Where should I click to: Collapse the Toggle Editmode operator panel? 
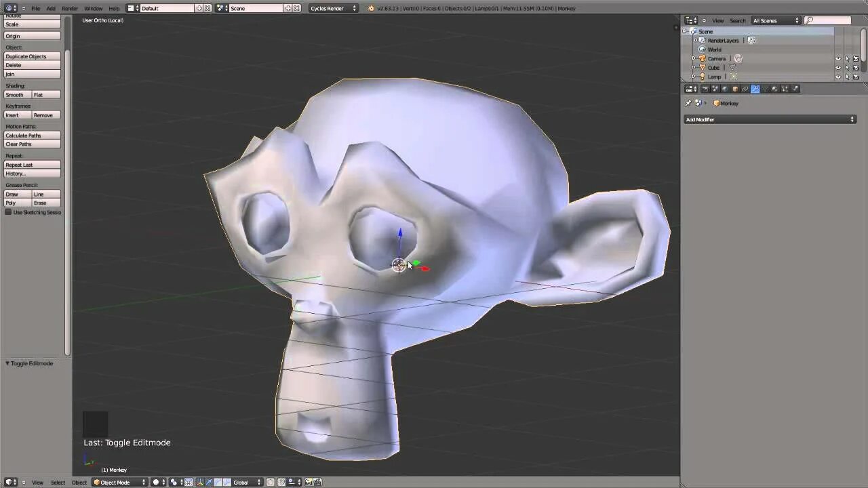pos(7,363)
